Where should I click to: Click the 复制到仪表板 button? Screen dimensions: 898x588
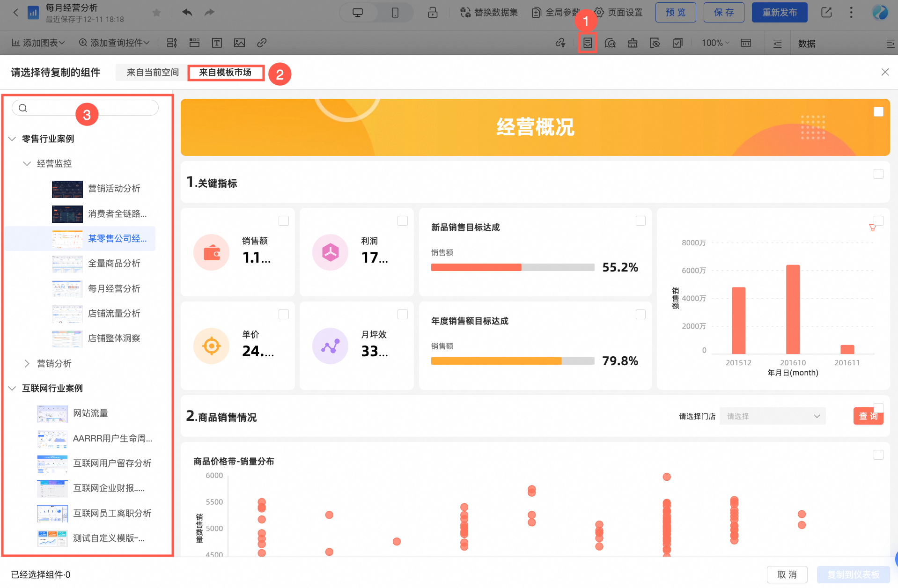coord(853,574)
